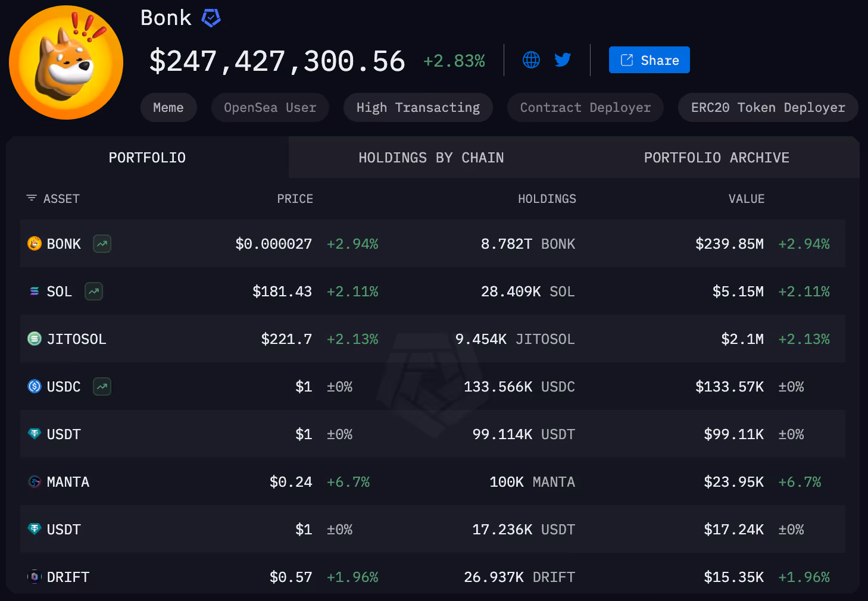Click the 28.409K SOL holdings cell
868x601 pixels.
coord(528,292)
